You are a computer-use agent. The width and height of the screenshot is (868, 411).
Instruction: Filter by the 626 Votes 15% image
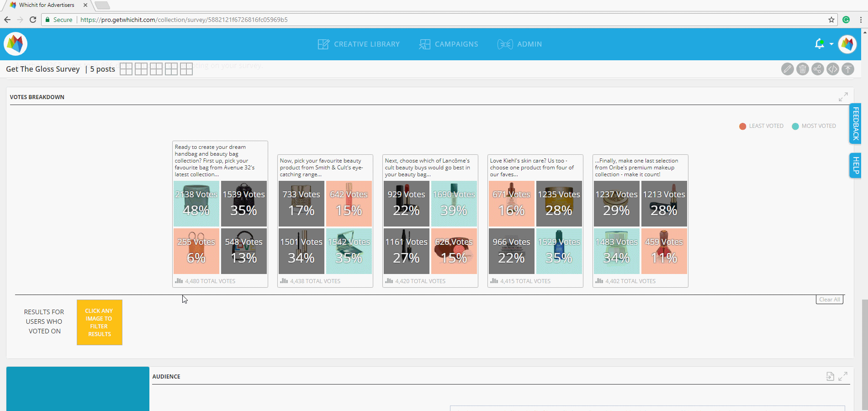454,251
